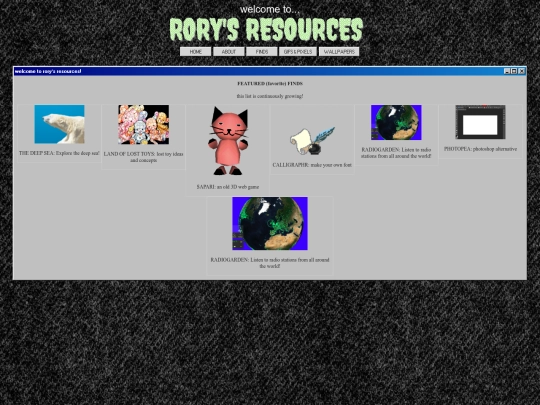Select the GIFS & PIXELS nav button

click(x=298, y=52)
